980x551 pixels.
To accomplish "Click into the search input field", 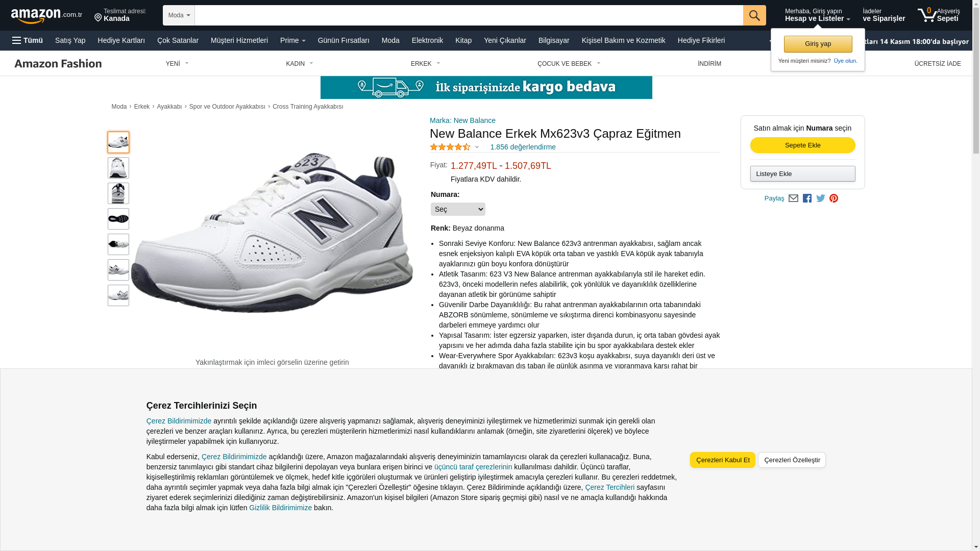I will point(469,15).
